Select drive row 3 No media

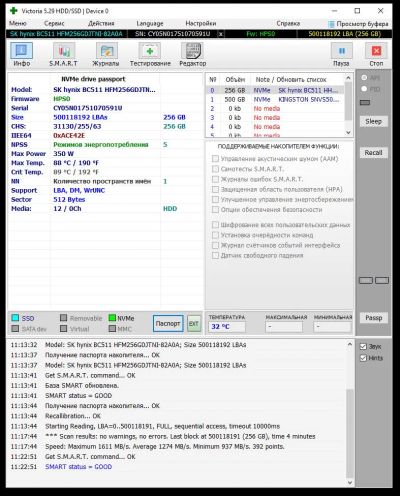[275, 118]
